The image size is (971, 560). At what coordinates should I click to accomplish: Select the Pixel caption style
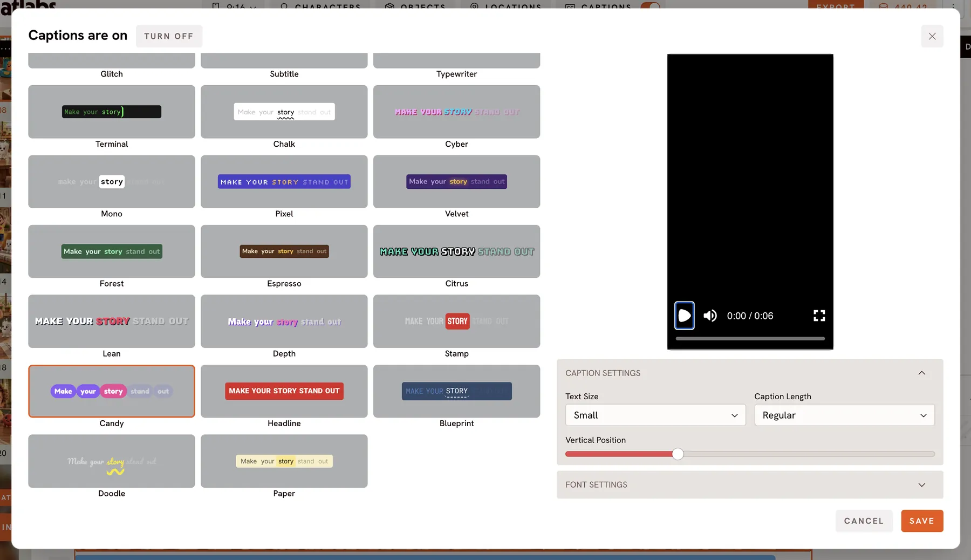click(x=284, y=182)
